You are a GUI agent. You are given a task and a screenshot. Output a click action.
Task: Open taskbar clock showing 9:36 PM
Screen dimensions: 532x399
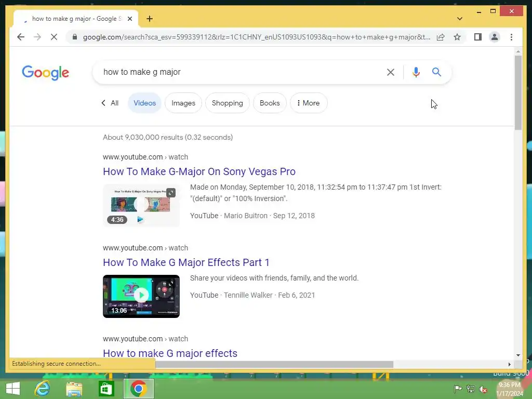(510, 389)
